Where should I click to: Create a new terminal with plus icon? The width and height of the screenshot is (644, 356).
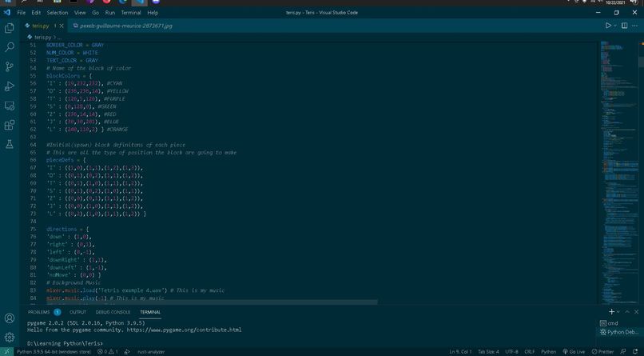click(611, 312)
